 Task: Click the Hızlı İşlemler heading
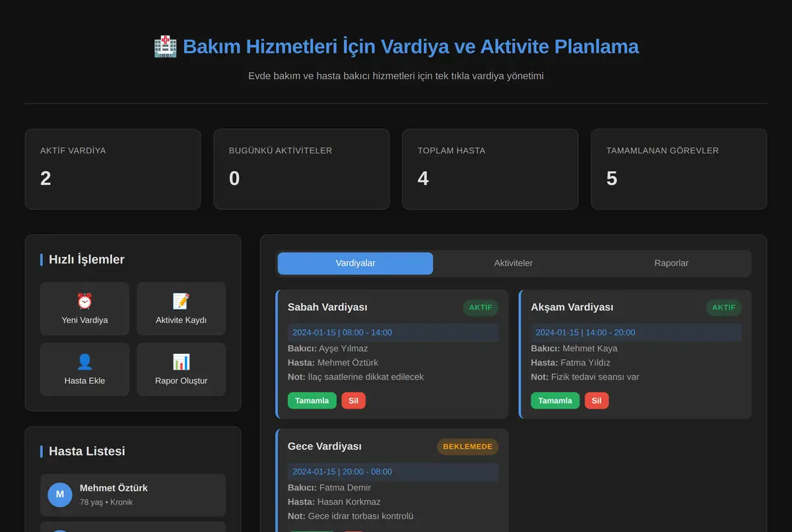pyautogui.click(x=86, y=259)
